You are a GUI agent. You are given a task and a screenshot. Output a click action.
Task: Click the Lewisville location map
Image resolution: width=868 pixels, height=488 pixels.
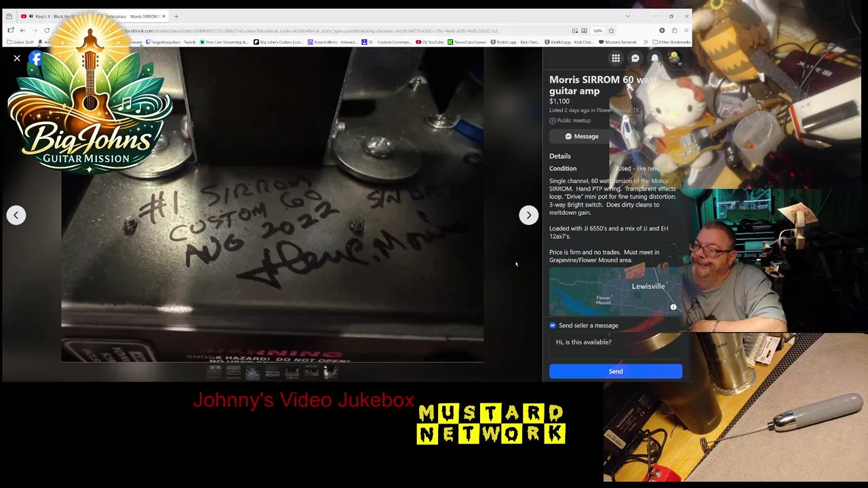(x=616, y=291)
